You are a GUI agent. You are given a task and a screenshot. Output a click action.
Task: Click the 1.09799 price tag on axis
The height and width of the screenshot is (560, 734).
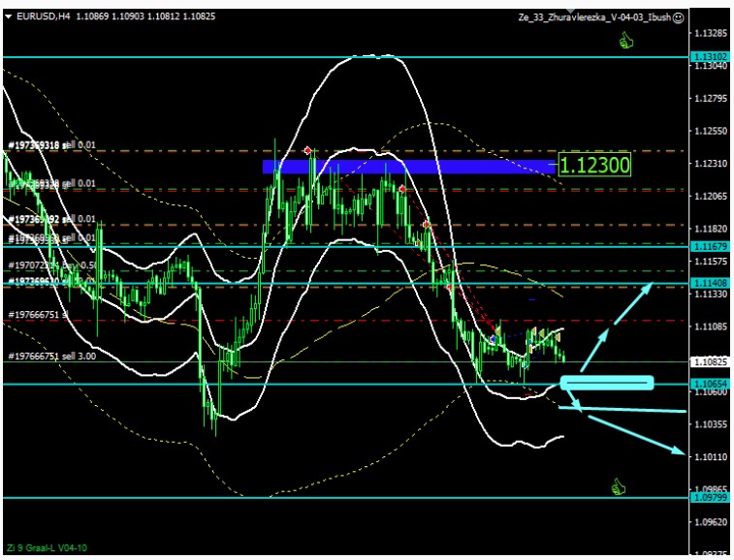(x=710, y=498)
